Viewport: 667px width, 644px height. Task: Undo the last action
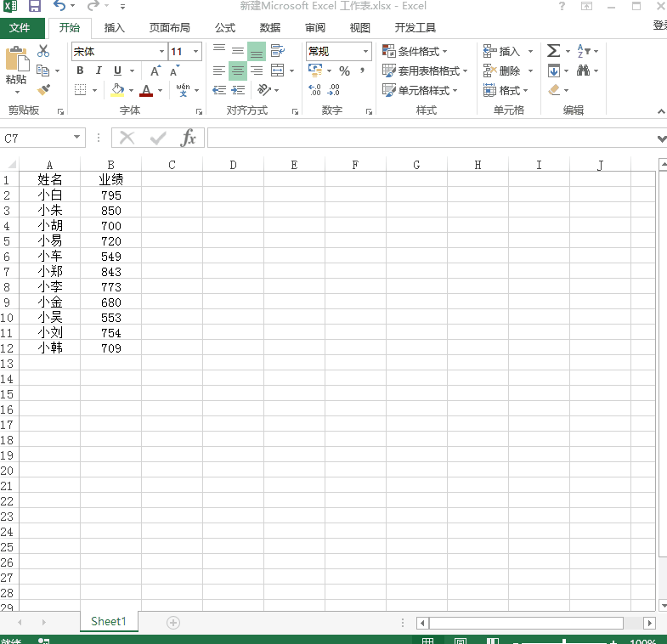click(59, 6)
